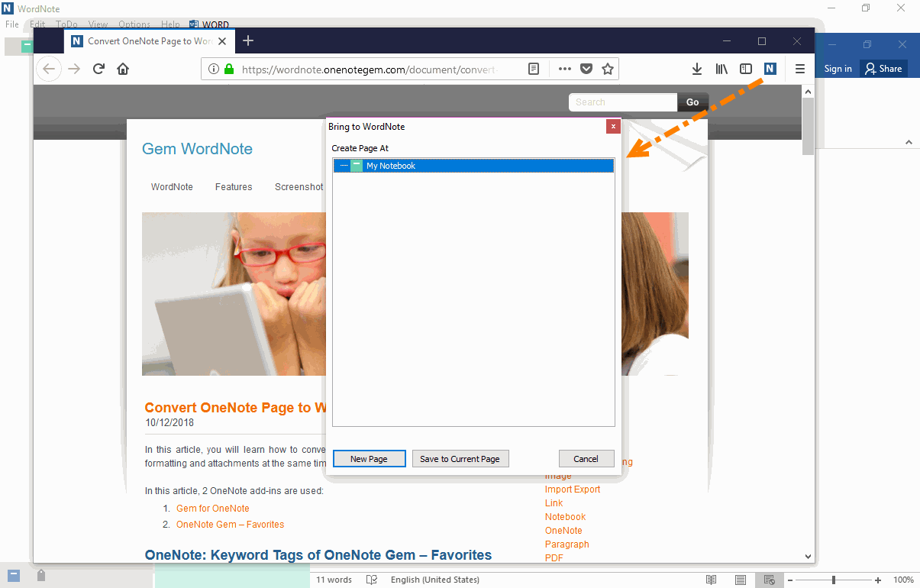Cancel the Bring to WordNote dialog
This screenshot has width=920, height=588.
586,459
